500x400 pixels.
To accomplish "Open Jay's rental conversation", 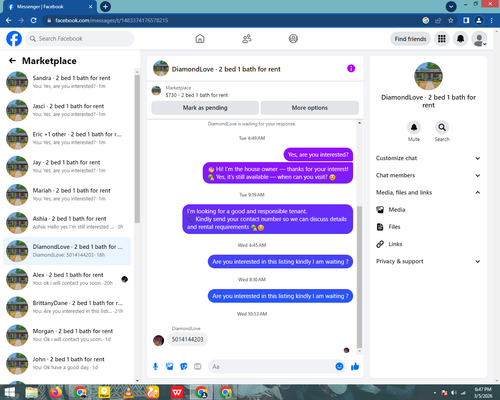I will 67,166.
